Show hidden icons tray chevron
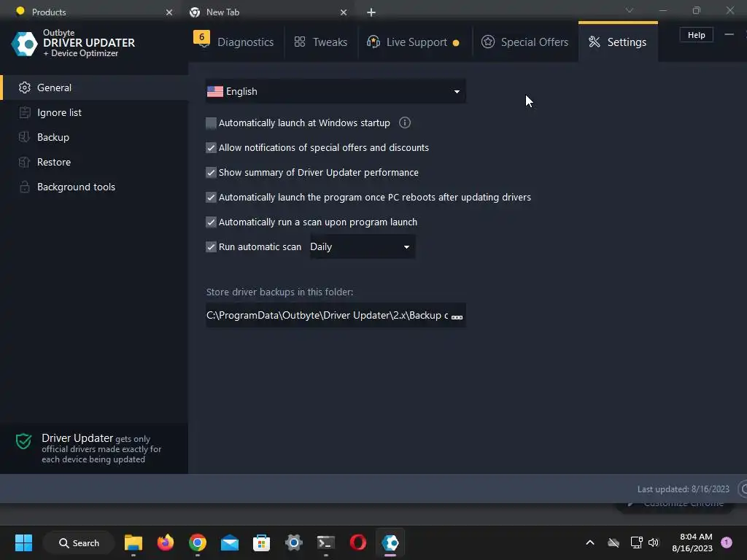The image size is (747, 560). [589, 542]
